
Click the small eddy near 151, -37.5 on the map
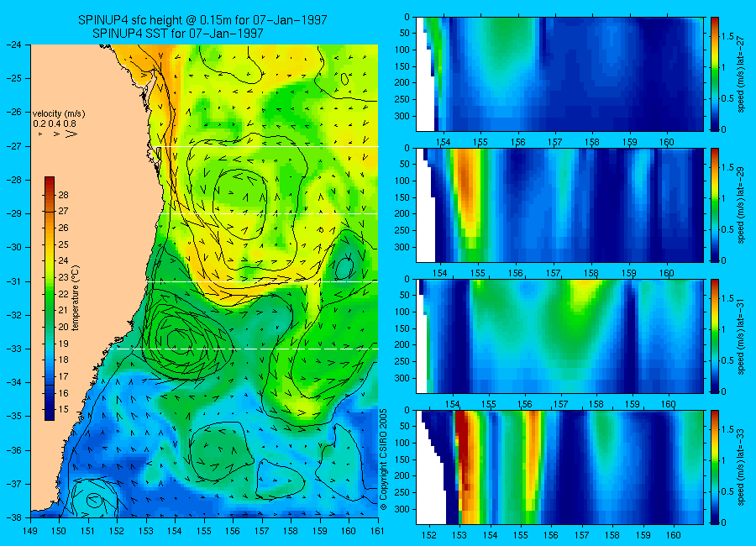(x=93, y=500)
